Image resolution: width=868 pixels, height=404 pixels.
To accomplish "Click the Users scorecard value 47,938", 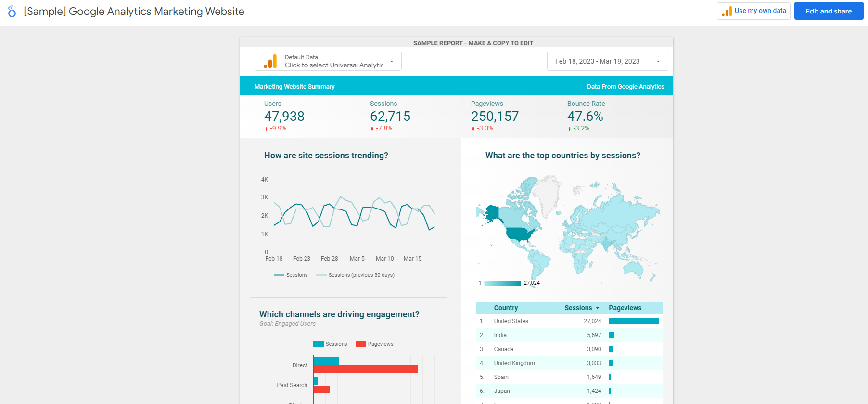I will pyautogui.click(x=284, y=117).
